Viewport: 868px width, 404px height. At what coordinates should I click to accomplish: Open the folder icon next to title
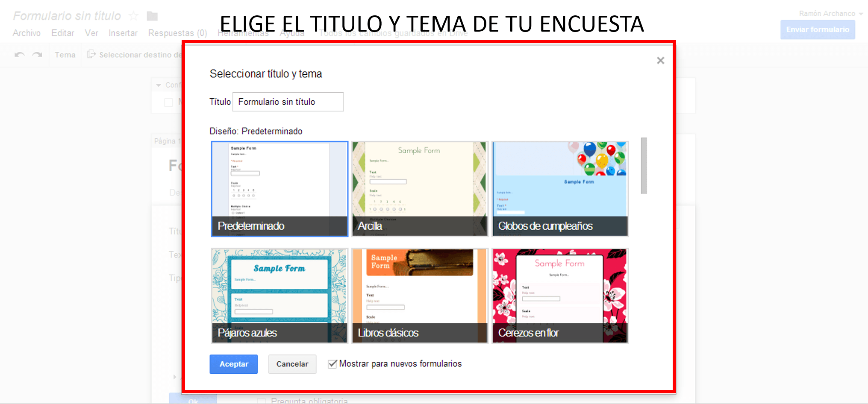tap(152, 16)
